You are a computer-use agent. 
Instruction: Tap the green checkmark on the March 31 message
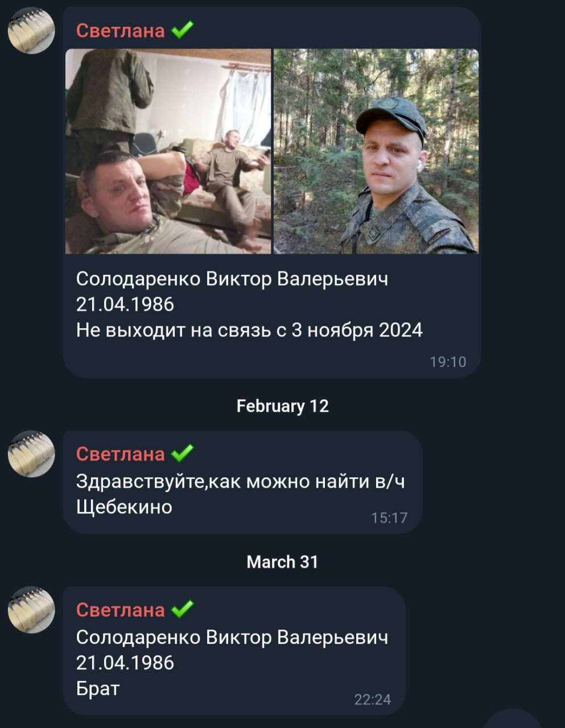pos(182,609)
